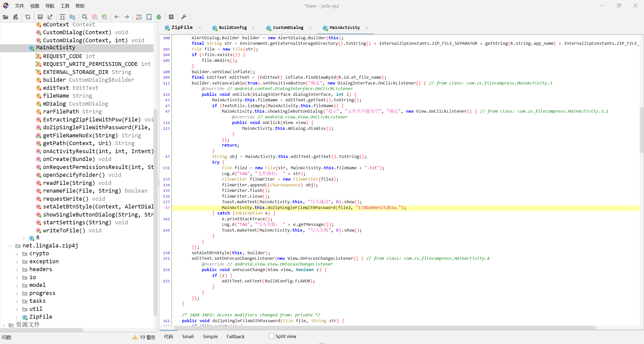Viewport: 644px width, 344px height.
Task: Click the jadx app logo icon
Action: point(6,6)
